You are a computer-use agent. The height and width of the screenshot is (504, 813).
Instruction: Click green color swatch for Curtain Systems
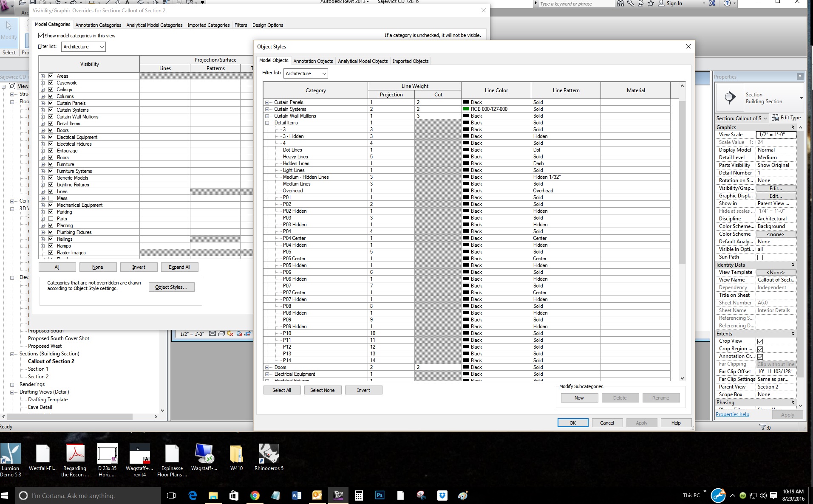click(x=466, y=109)
